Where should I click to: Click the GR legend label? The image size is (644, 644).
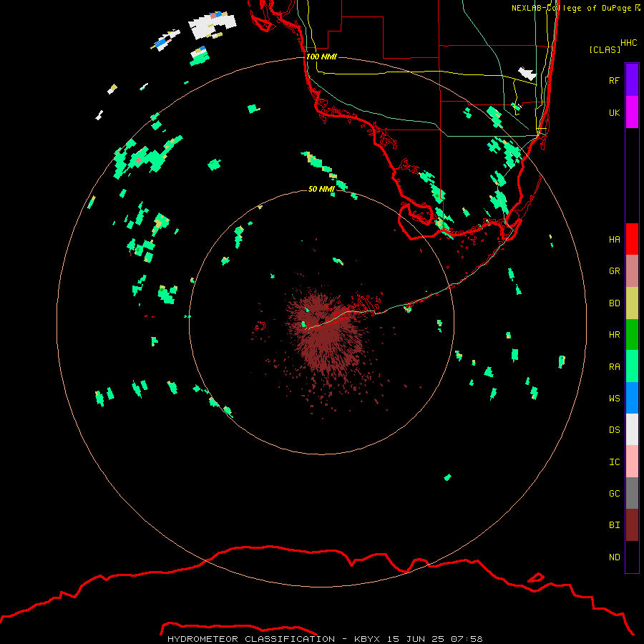coord(614,271)
